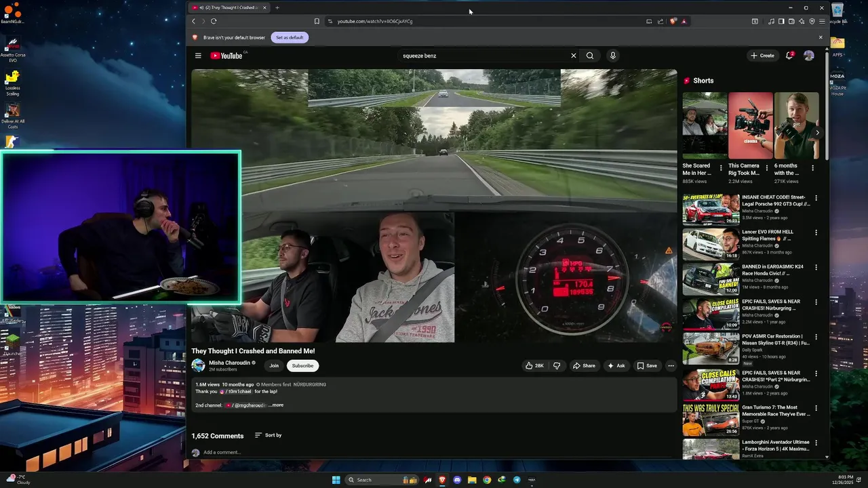
Task: Like the video with thumbs-up 28K
Action: 534,365
